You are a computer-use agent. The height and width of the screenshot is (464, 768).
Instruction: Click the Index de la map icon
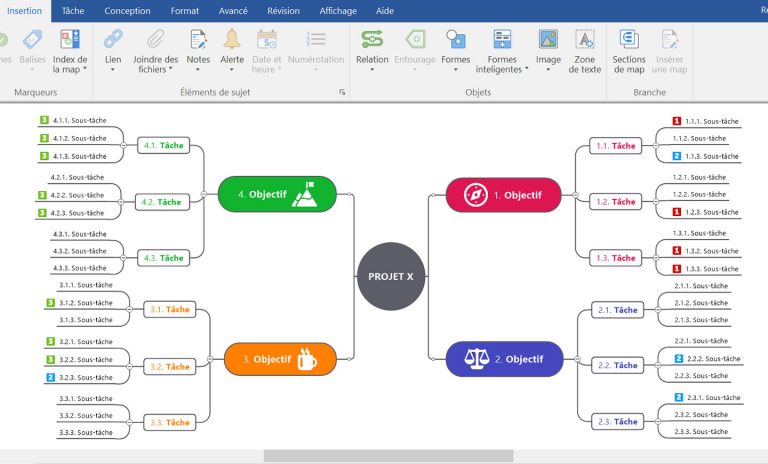(70, 40)
